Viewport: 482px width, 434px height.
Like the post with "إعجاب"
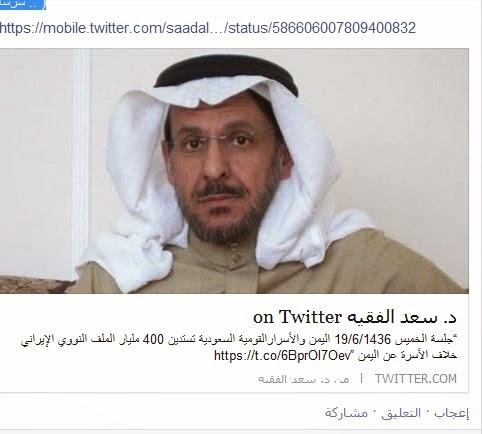(x=452, y=413)
